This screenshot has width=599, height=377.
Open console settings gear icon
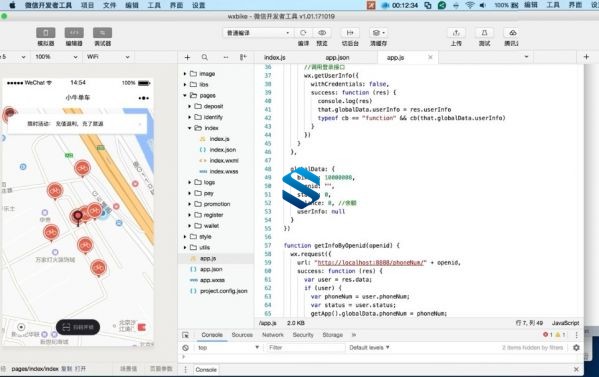click(576, 348)
